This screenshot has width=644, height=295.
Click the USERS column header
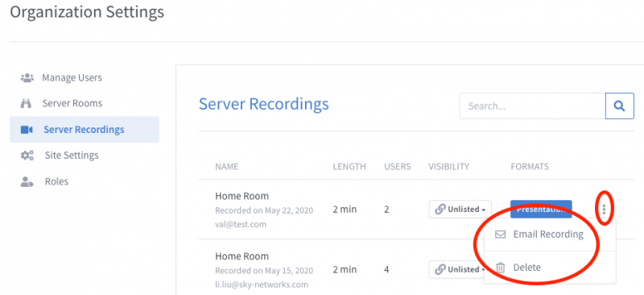[x=398, y=167]
